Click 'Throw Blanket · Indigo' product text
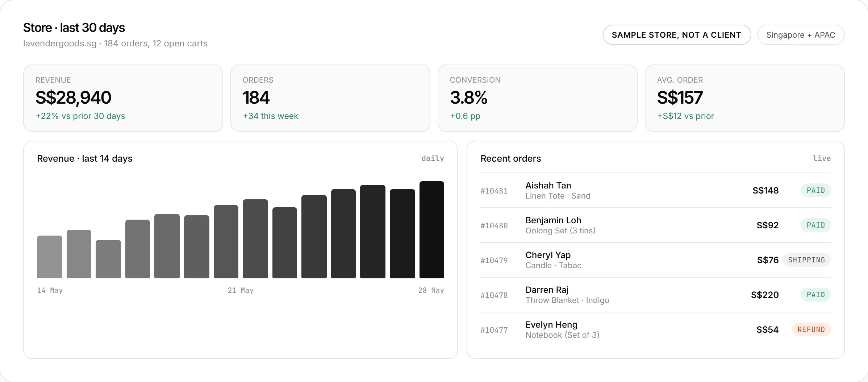The image size is (868, 382). tap(567, 300)
